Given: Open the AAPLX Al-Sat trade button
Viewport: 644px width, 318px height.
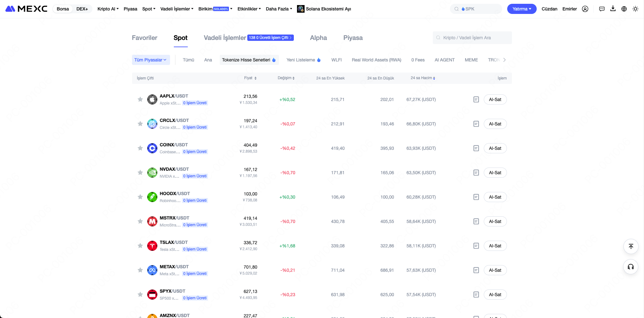Looking at the screenshot, I should click(x=495, y=99).
